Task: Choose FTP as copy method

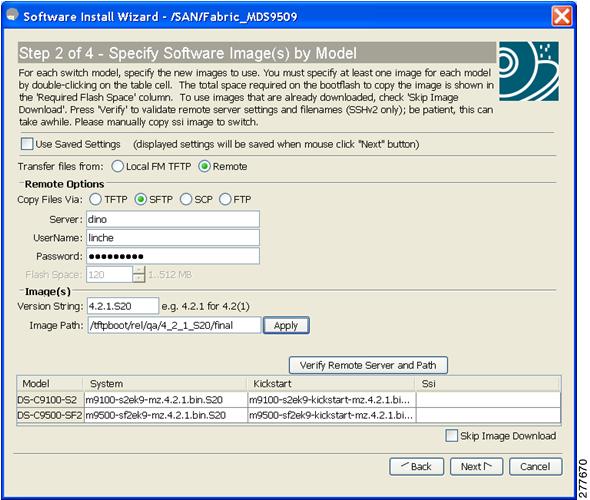Action: pyautogui.click(x=225, y=199)
